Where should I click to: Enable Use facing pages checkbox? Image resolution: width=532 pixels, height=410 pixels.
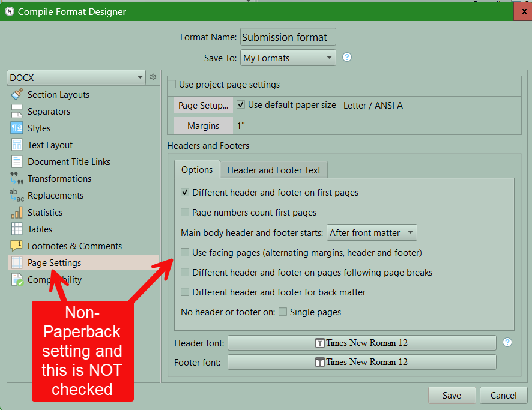[x=186, y=253]
